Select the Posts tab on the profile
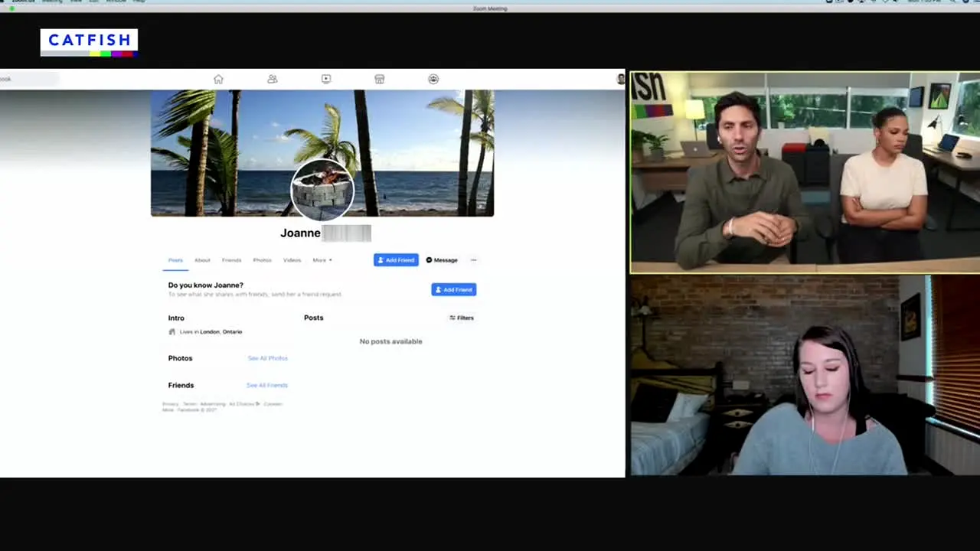 pyautogui.click(x=175, y=260)
